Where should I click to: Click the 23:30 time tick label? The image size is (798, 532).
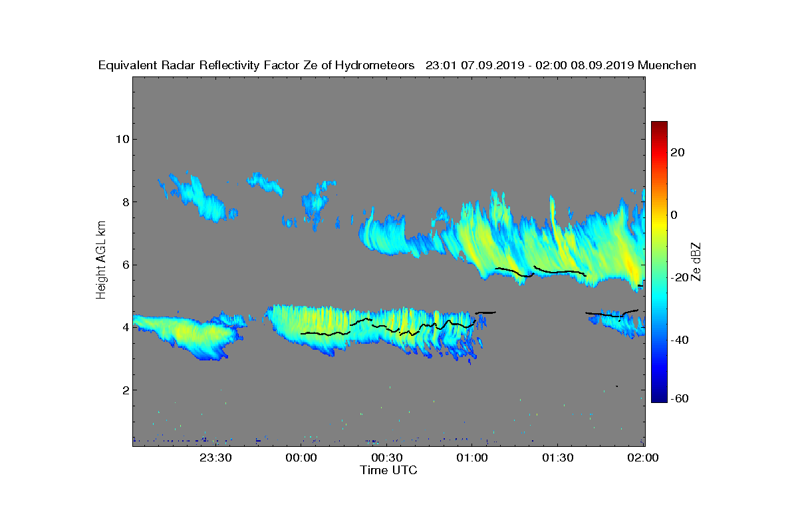coord(215,458)
